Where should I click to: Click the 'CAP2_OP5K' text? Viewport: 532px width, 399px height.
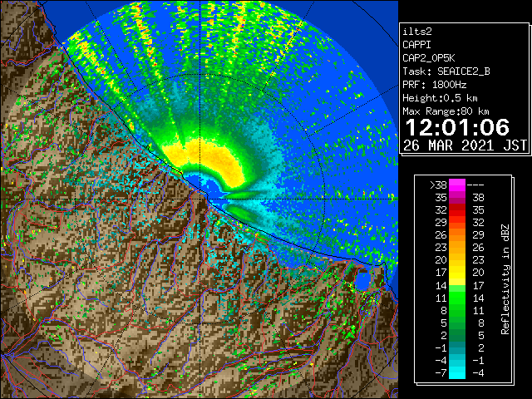click(429, 58)
